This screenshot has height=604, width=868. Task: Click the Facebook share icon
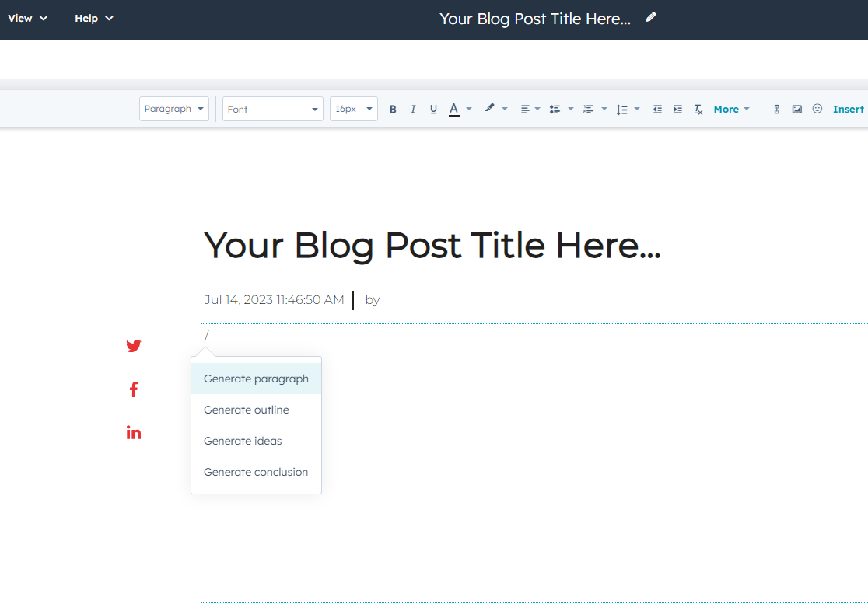tap(134, 389)
